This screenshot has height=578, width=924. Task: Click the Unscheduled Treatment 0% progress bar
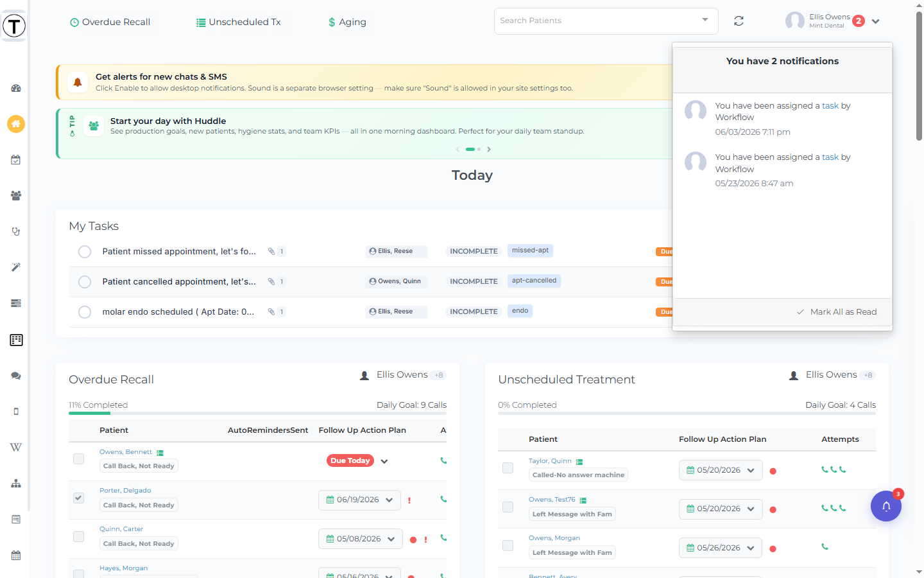click(x=687, y=413)
